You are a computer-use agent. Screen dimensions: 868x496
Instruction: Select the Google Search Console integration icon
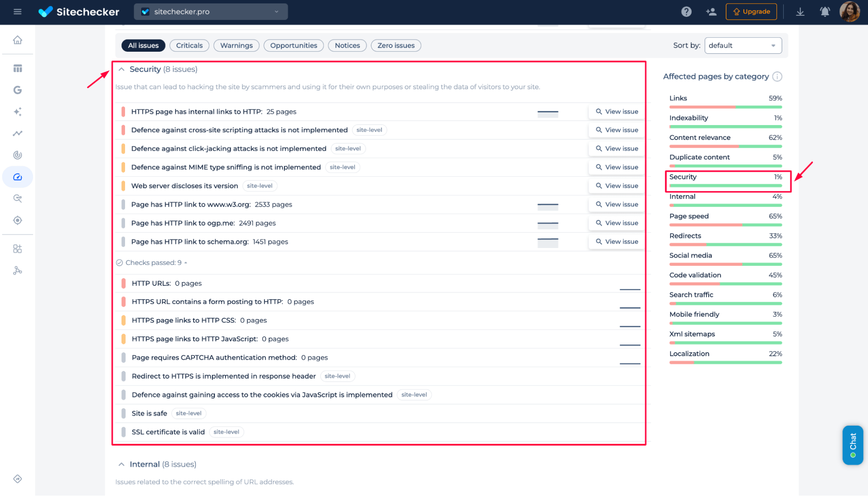click(17, 90)
